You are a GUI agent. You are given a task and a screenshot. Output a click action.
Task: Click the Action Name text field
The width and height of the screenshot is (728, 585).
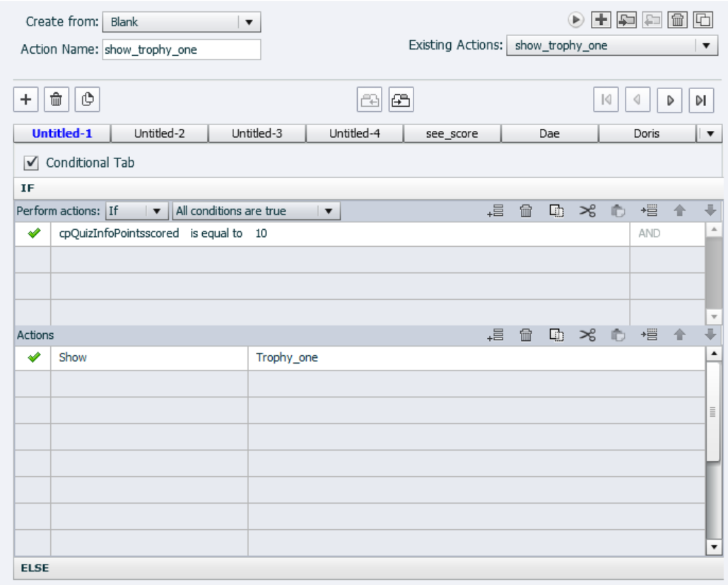click(181, 50)
